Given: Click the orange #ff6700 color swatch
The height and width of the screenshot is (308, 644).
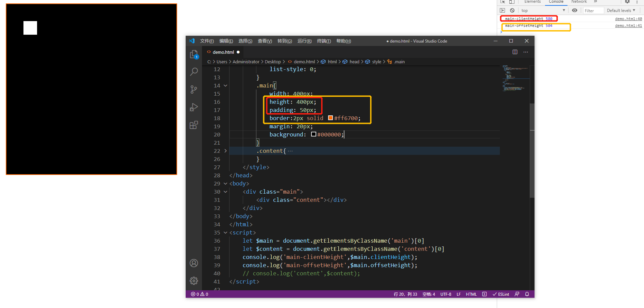Looking at the screenshot, I should (331, 118).
